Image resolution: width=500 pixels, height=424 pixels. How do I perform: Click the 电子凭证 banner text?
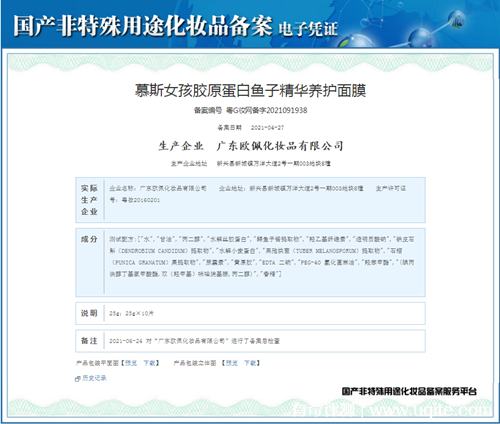pyautogui.click(x=308, y=29)
